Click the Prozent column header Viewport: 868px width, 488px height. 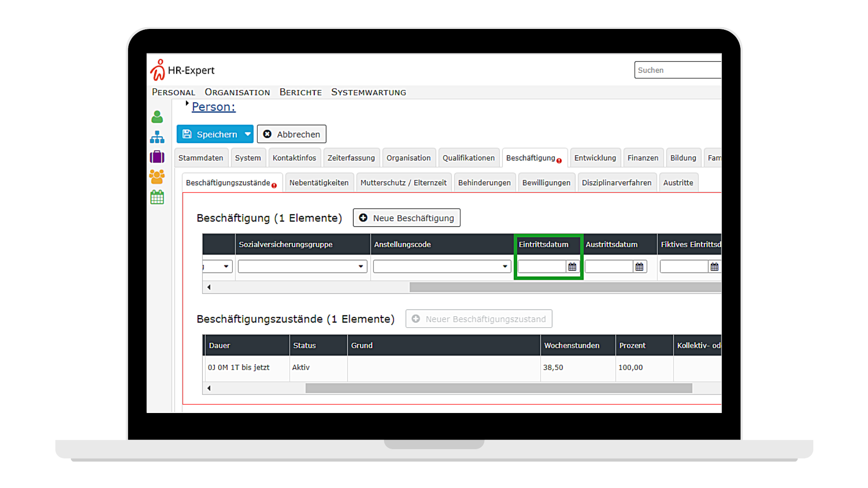[644, 345]
